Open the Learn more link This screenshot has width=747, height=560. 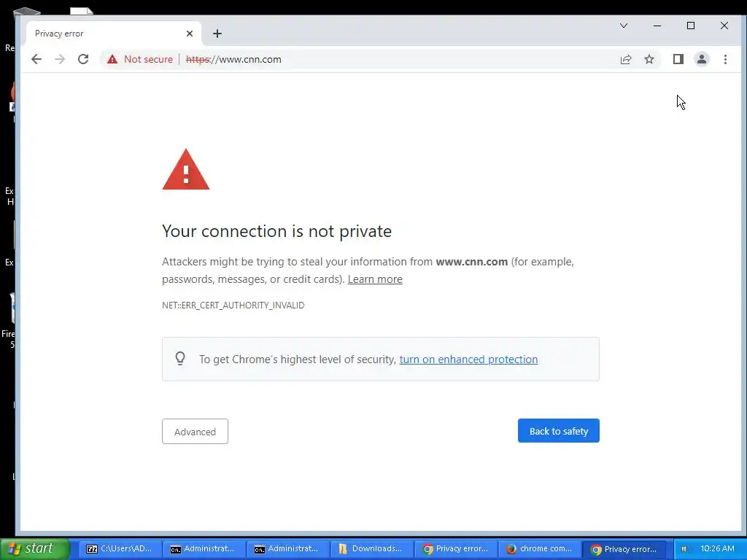point(375,279)
